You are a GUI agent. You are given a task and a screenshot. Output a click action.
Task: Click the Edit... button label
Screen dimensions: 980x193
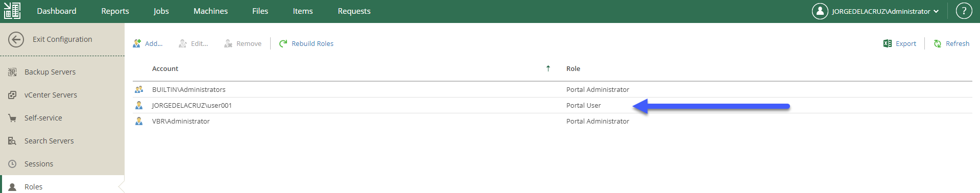200,43
